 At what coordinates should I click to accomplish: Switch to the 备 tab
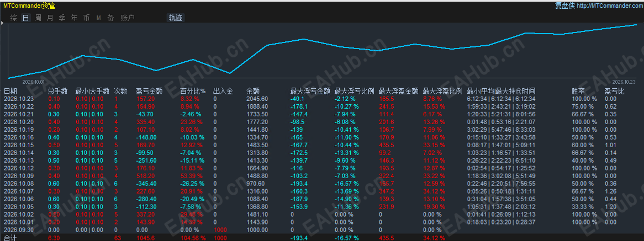pos(110,18)
